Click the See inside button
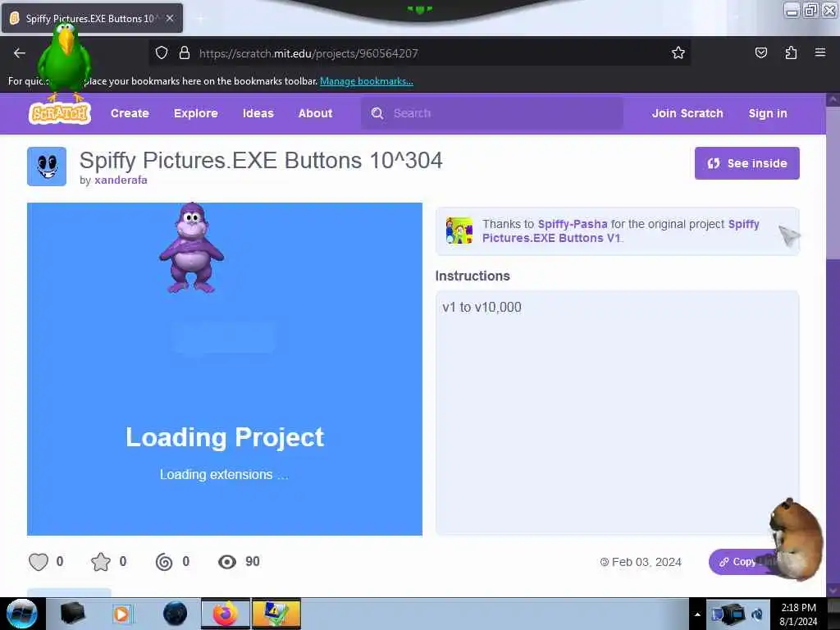This screenshot has height=630, width=840. pos(746,163)
